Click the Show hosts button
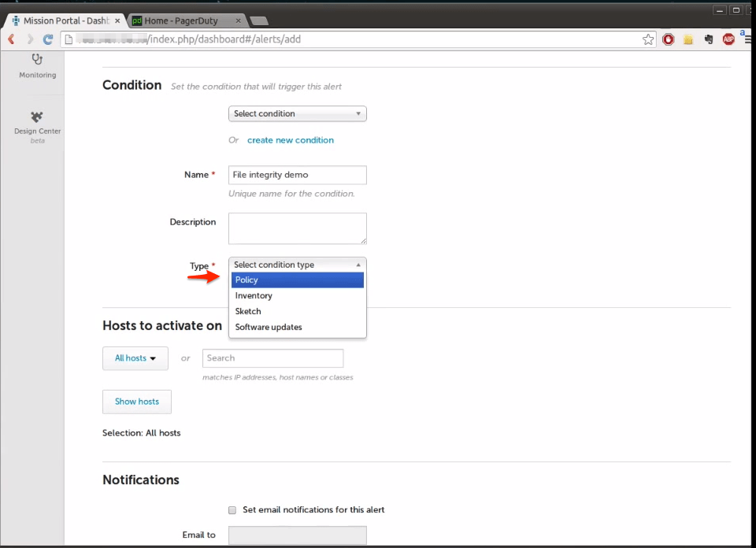756x548 pixels. pyautogui.click(x=136, y=402)
